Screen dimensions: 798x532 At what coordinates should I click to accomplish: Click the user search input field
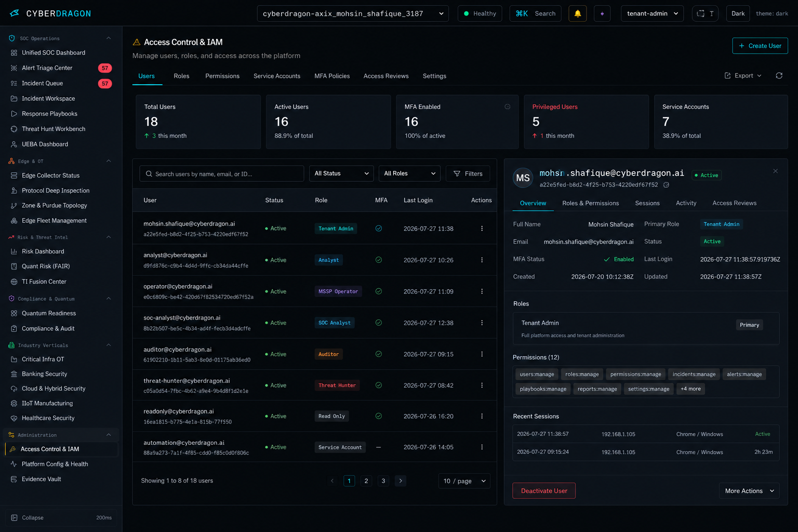(x=222, y=174)
